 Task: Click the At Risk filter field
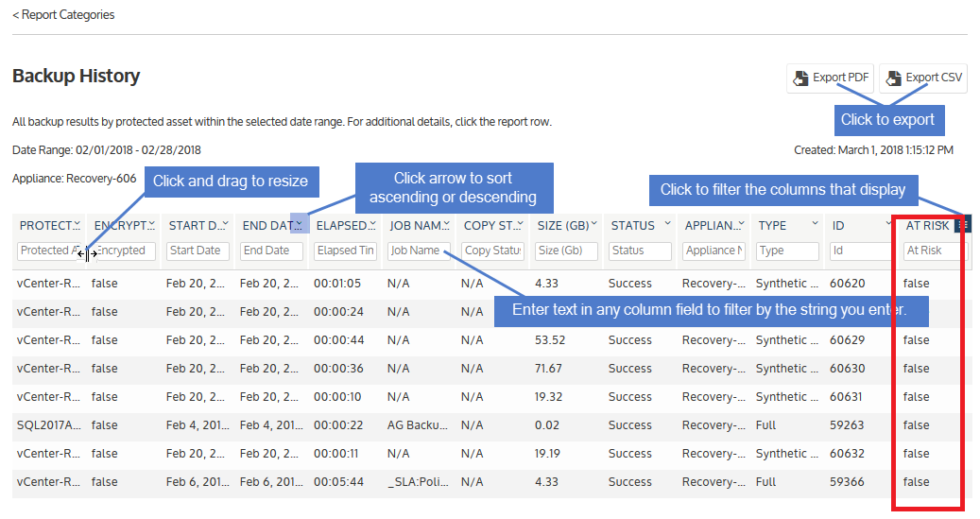coord(935,251)
